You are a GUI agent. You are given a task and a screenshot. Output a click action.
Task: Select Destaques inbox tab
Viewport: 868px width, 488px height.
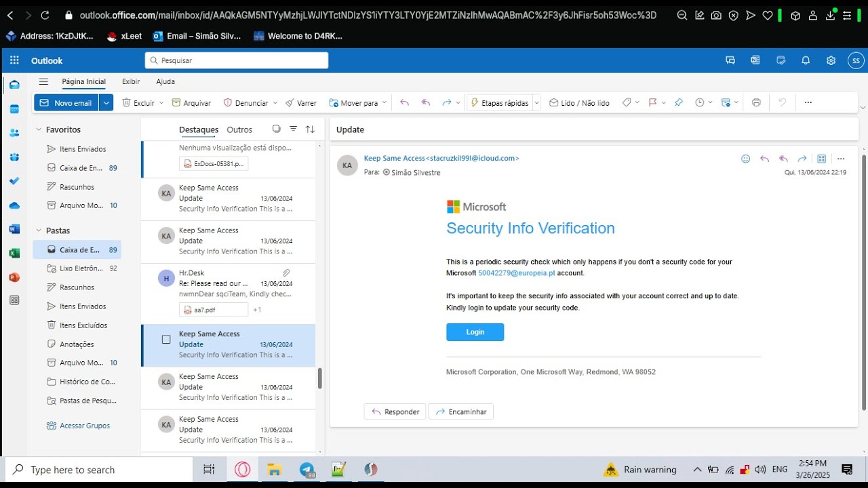click(x=199, y=129)
